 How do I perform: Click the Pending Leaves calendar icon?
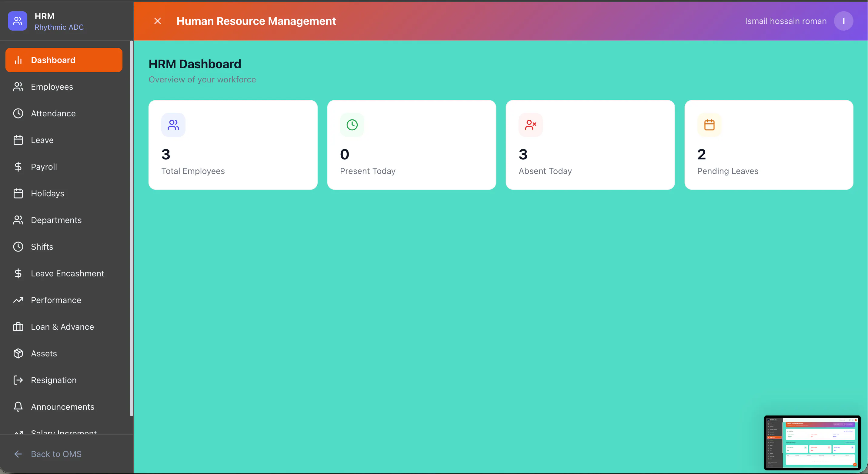(x=709, y=125)
